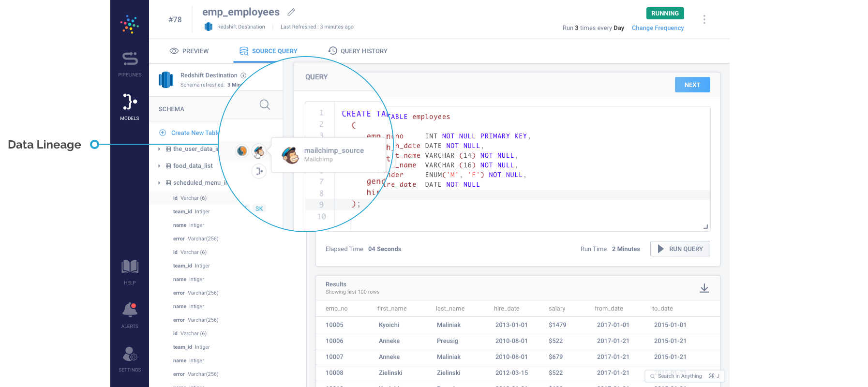868x387 pixels.
Task: Click the emp_employees model title
Action: point(241,12)
